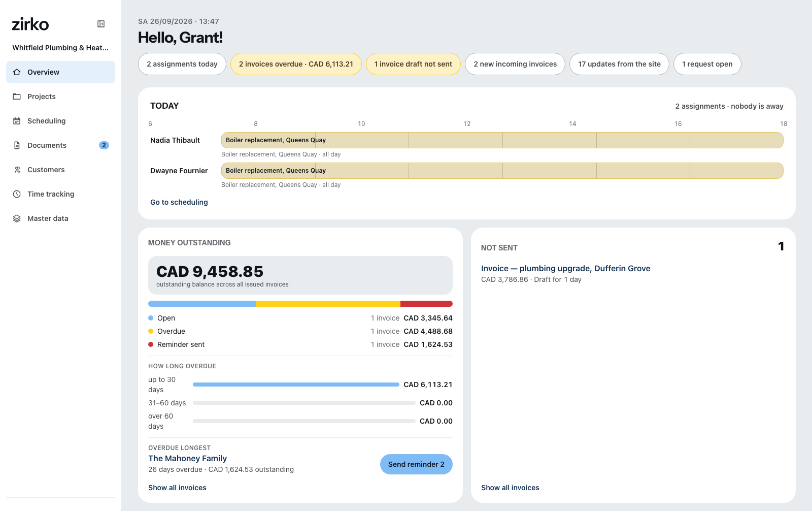
Task: Click Dwayne Fournier's Boiler replacement timeline bar
Action: coord(502,171)
